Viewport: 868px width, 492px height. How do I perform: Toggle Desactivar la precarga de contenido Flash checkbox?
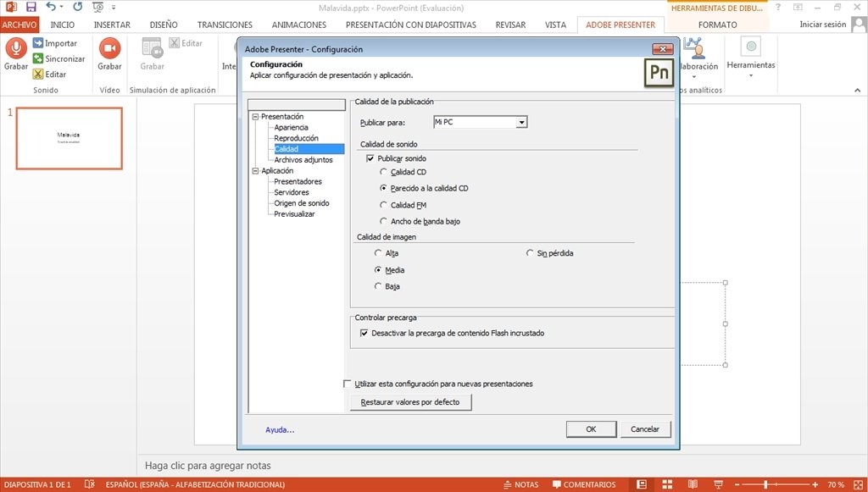point(364,333)
